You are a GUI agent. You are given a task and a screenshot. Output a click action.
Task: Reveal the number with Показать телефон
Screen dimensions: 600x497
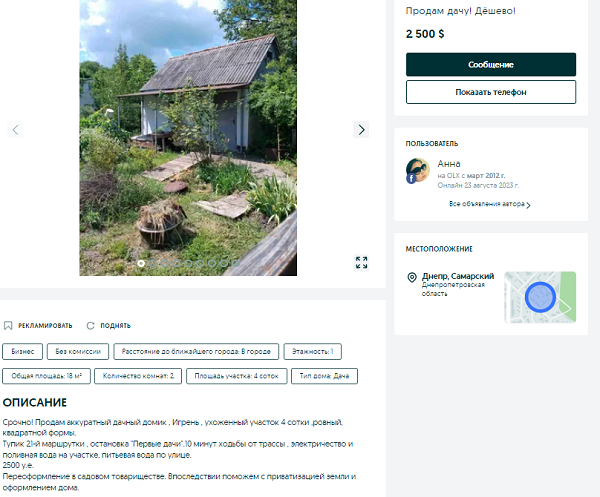tap(490, 92)
